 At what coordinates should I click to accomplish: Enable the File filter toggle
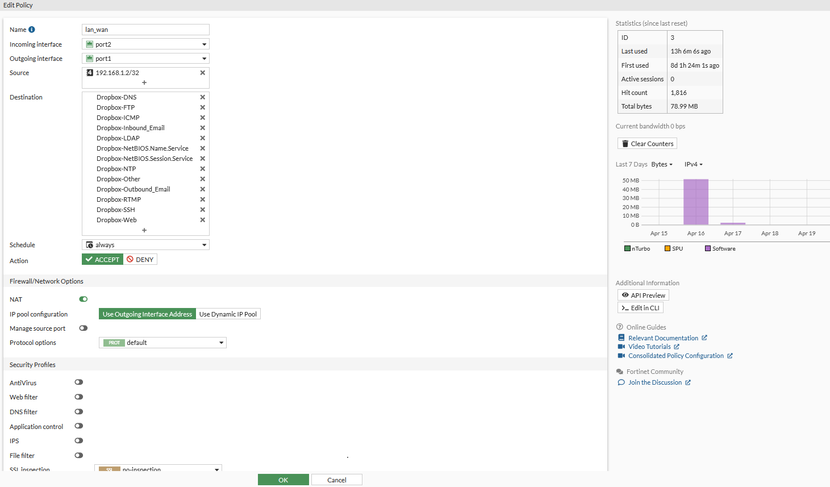(79, 455)
